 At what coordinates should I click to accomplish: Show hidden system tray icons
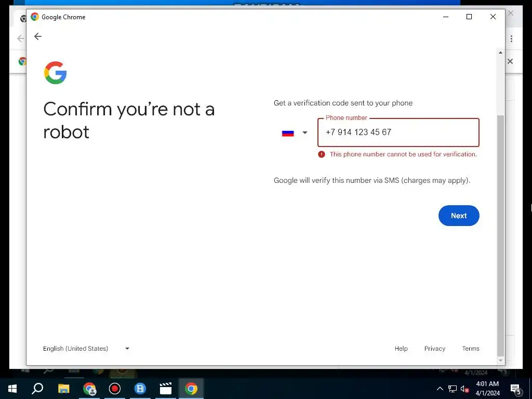440,389
